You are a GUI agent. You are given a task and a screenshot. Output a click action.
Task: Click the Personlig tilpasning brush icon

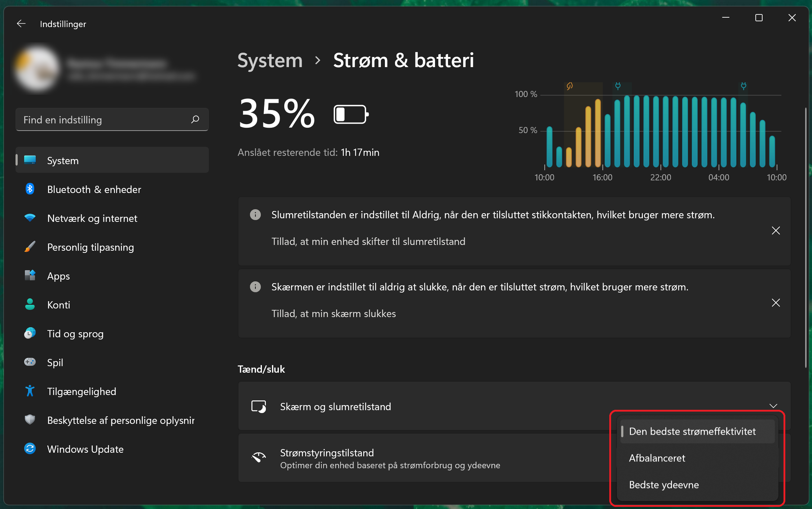tap(30, 247)
